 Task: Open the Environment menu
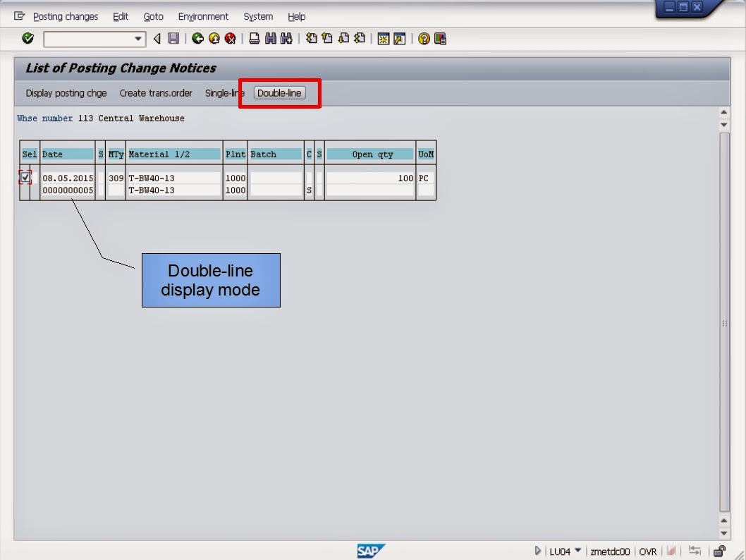[x=203, y=16]
